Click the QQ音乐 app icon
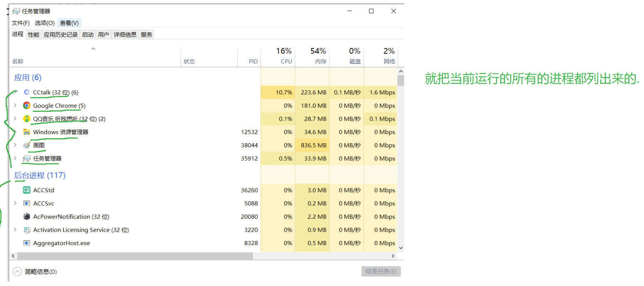Image resolution: width=644 pixels, height=286 pixels. [27, 119]
